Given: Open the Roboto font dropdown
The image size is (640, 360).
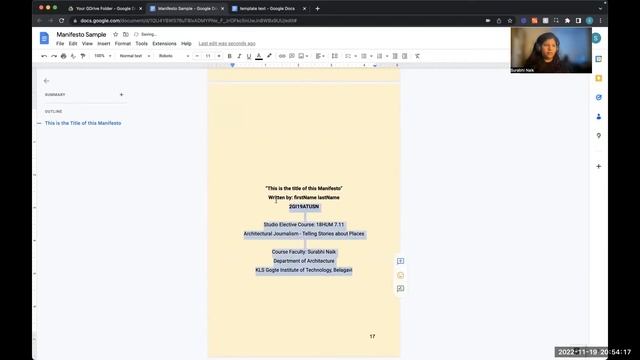Looking at the screenshot, I should 174,56.
